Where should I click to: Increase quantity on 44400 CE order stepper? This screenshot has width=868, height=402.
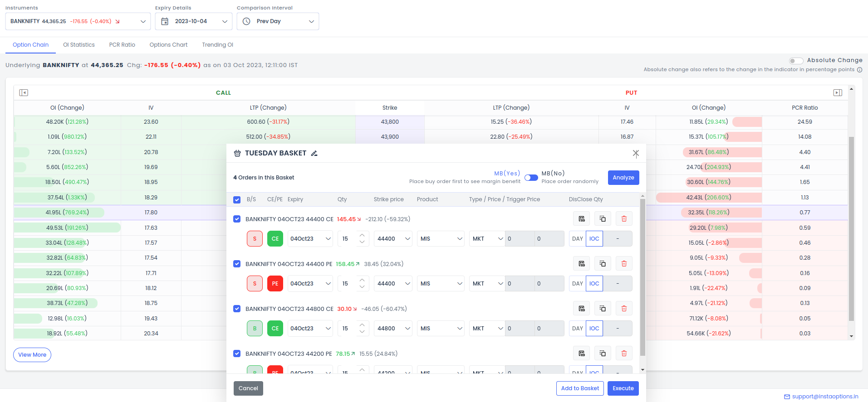[362, 235]
